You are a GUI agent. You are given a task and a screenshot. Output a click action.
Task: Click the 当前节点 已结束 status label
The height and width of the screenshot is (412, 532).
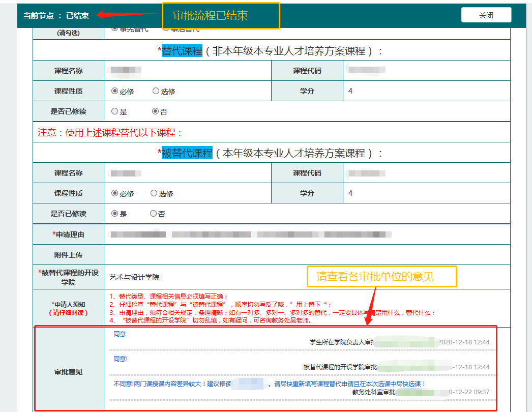56,15
